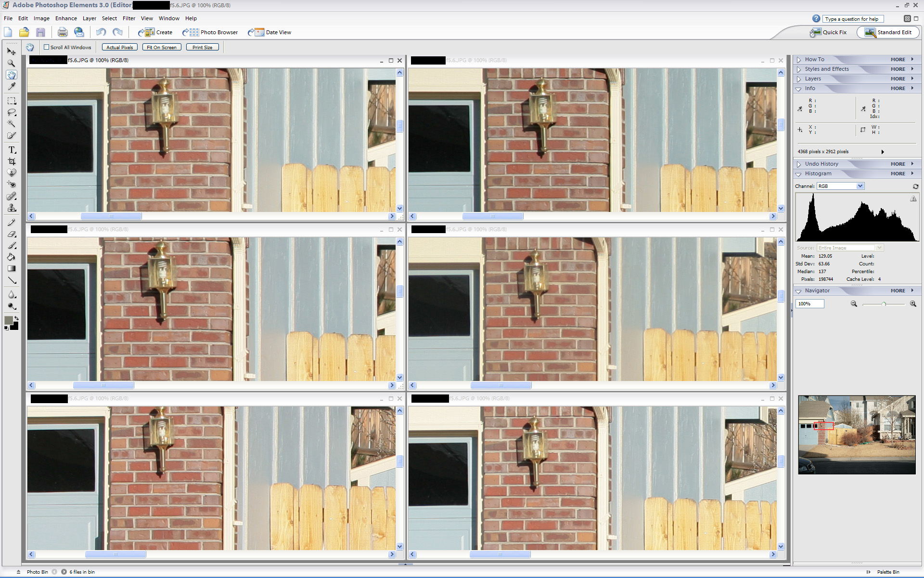Open the Filter menu
This screenshot has width=924, height=578.
[x=128, y=18]
